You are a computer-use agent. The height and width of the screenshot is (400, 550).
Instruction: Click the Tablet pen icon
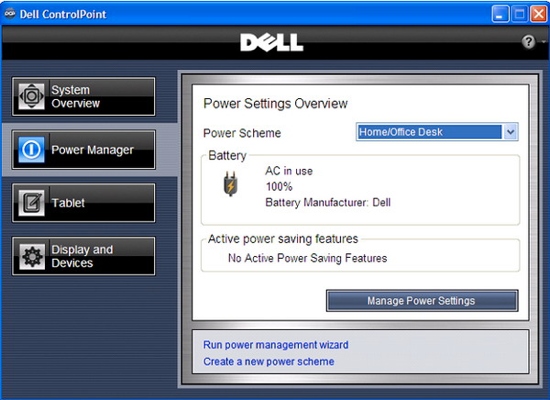click(32, 203)
